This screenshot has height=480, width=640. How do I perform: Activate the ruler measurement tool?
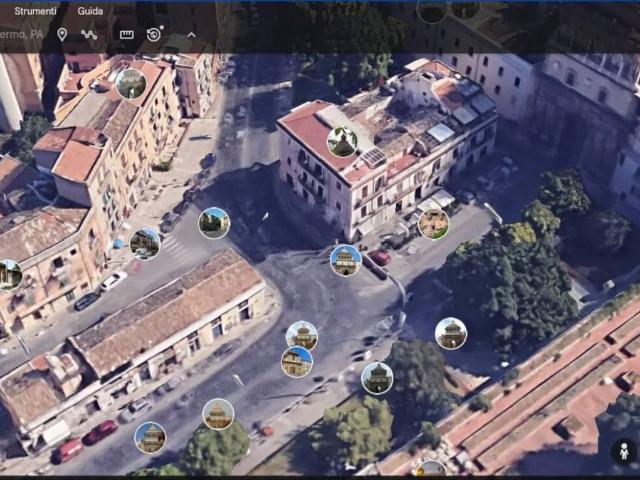[126, 34]
